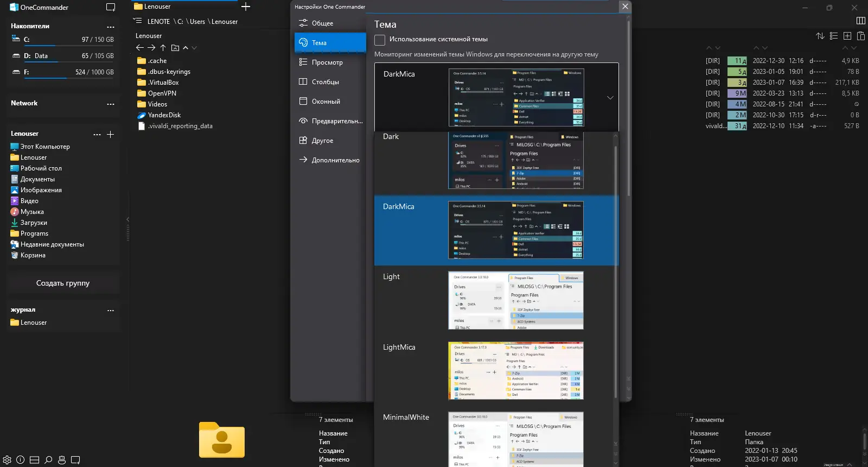
Task: Select the Тема settings tab
Action: point(330,42)
